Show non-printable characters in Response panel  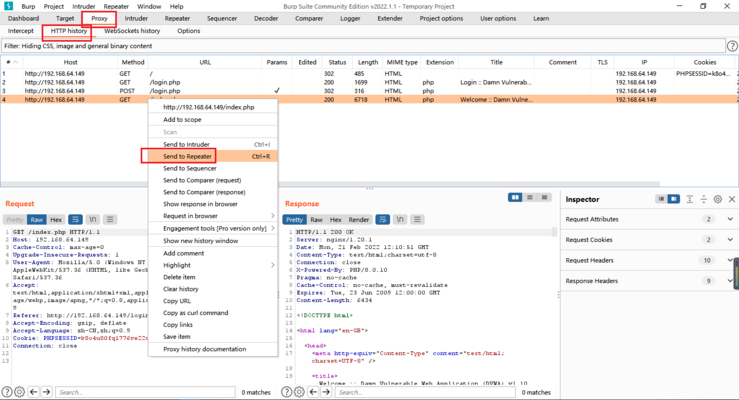[399, 219]
